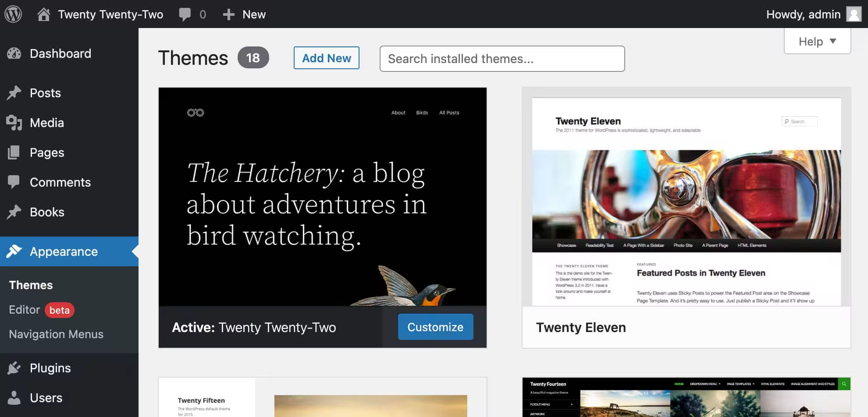The height and width of the screenshot is (417, 868).
Task: Open Navigation Menus submenu link
Action: point(56,334)
